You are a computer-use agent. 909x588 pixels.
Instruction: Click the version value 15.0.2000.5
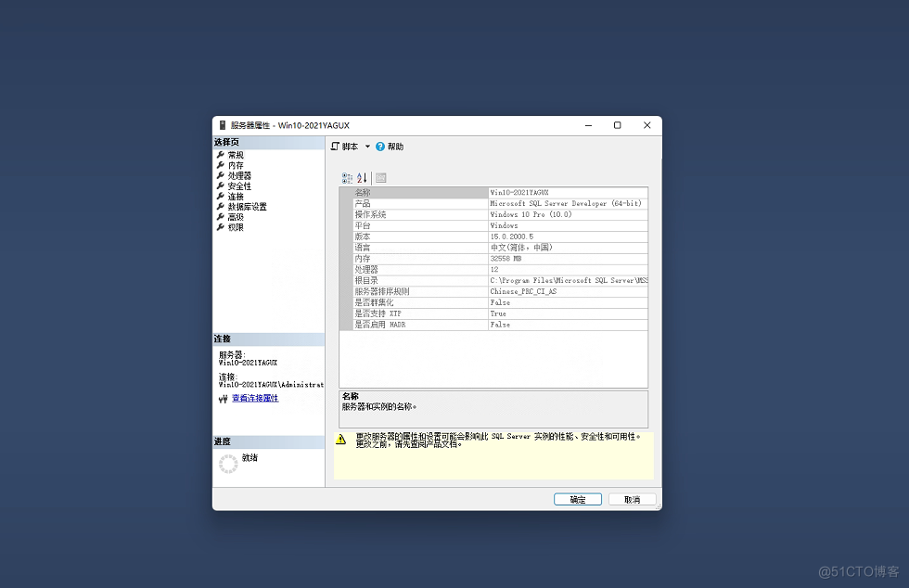pos(512,236)
